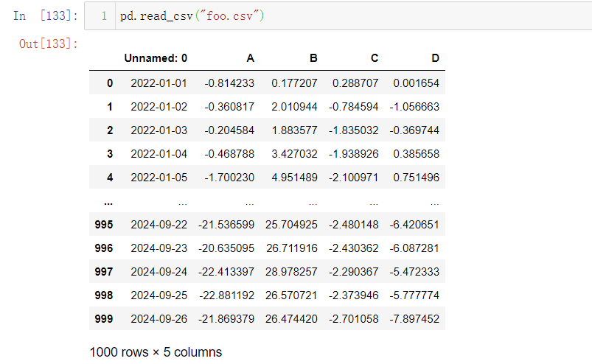Click the date cell 2024-09-25
This screenshot has height=364, width=592.
(x=159, y=295)
